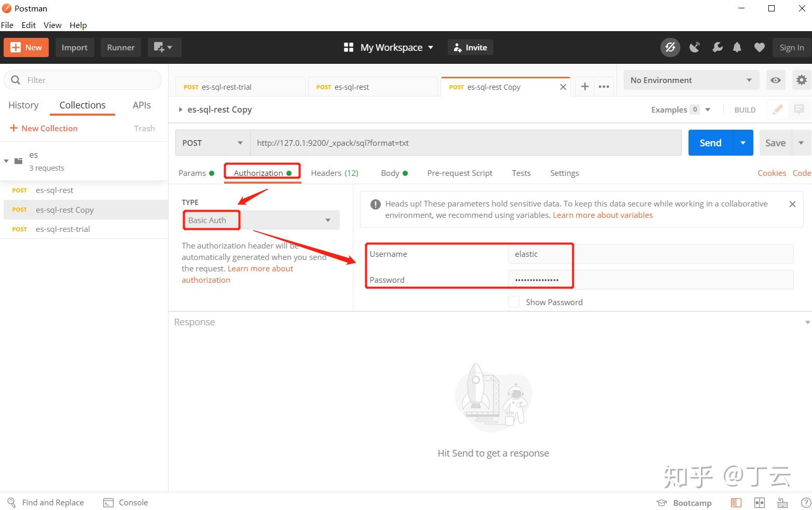Open keyboard shortcuts from the status bar
The width and height of the screenshot is (812, 510).
[782, 502]
